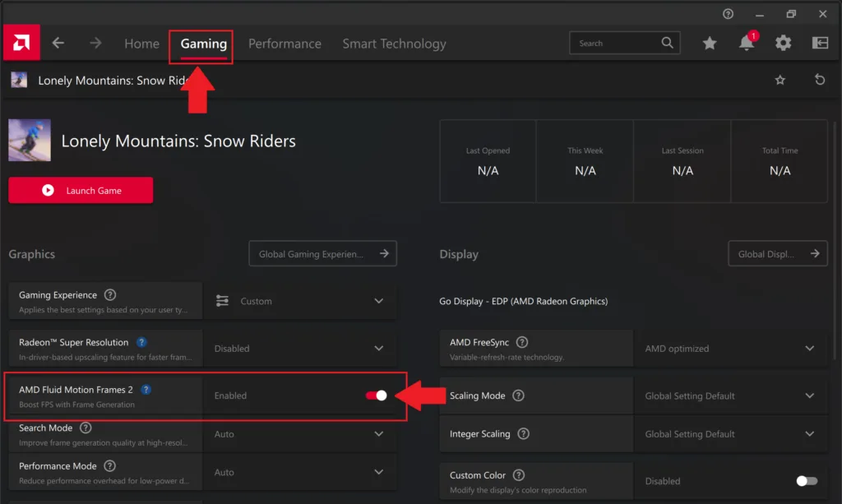
Task: Enable the Custom Color toggle
Action: 807,481
